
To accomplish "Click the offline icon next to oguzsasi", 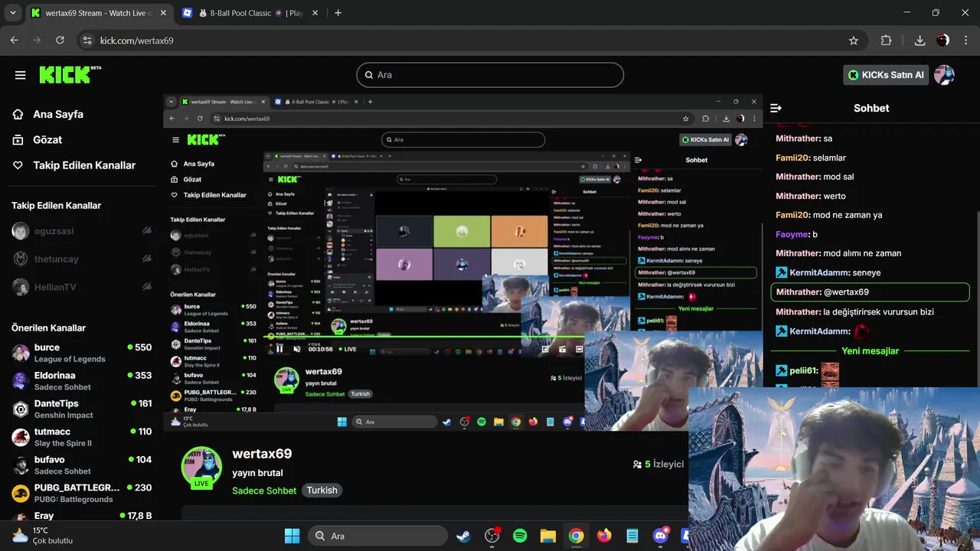I will point(147,231).
